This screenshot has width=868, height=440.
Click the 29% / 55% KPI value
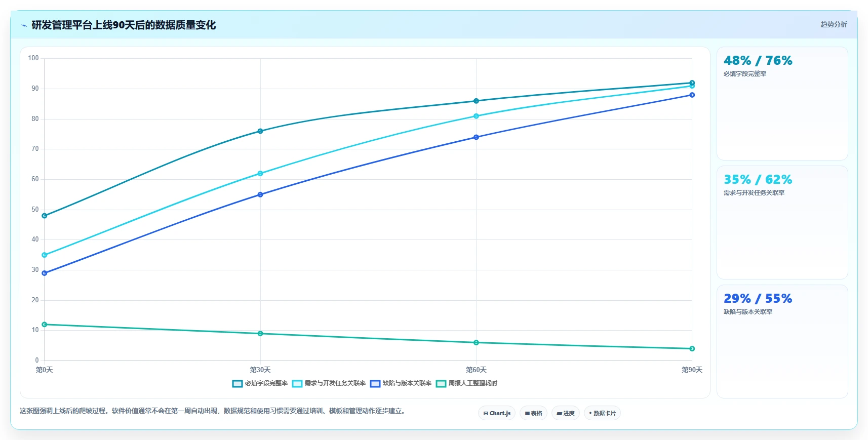758,299
